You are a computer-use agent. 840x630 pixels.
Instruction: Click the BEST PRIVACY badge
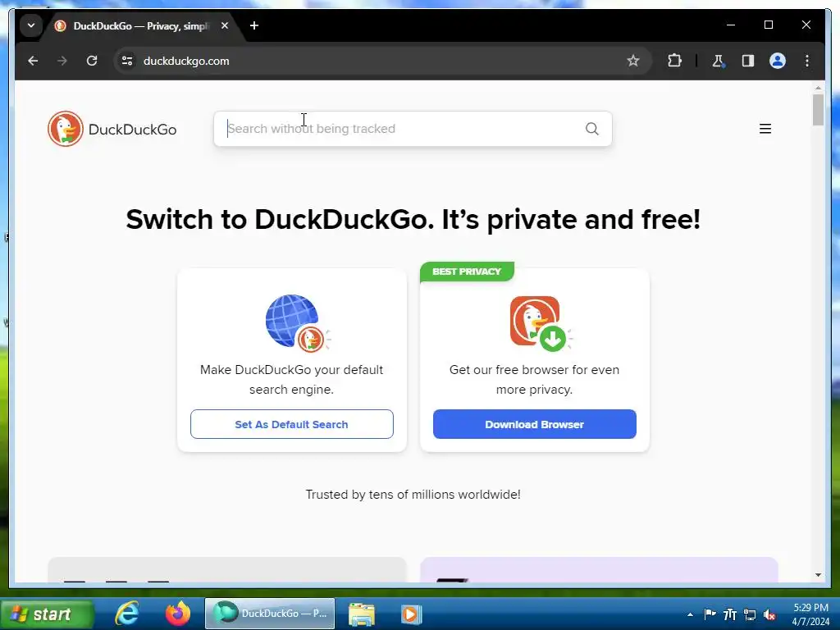(467, 272)
